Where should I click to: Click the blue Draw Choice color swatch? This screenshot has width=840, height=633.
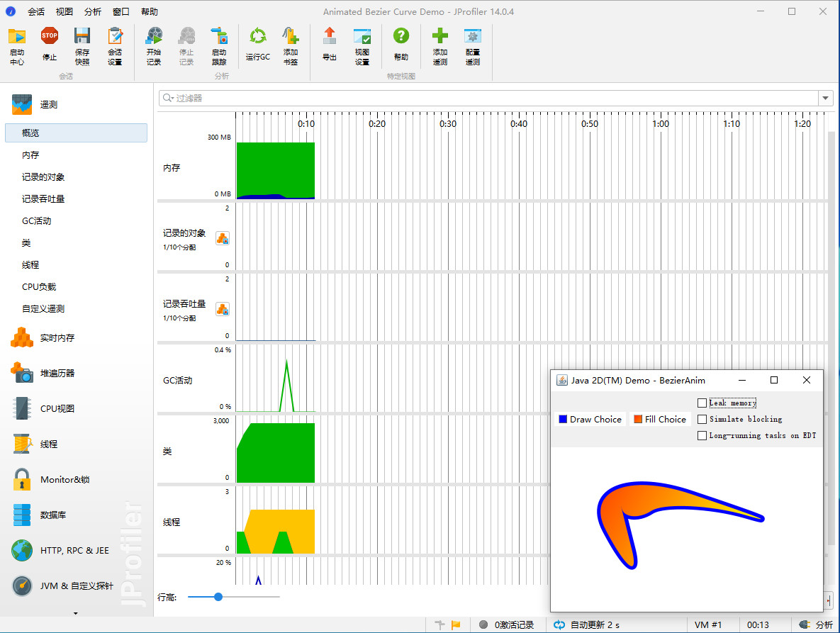(563, 420)
